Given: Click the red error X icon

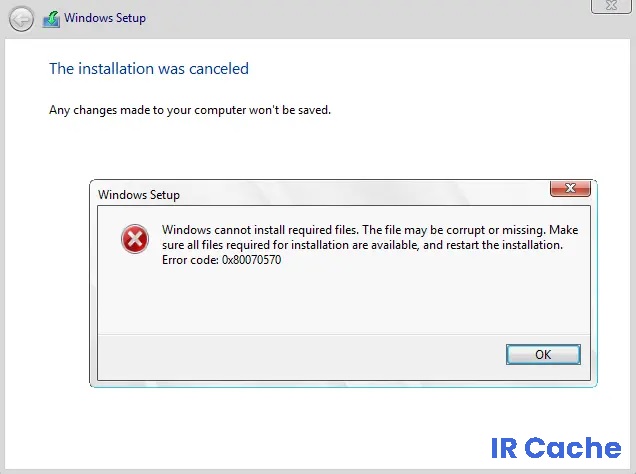Looking at the screenshot, I should (135, 239).
